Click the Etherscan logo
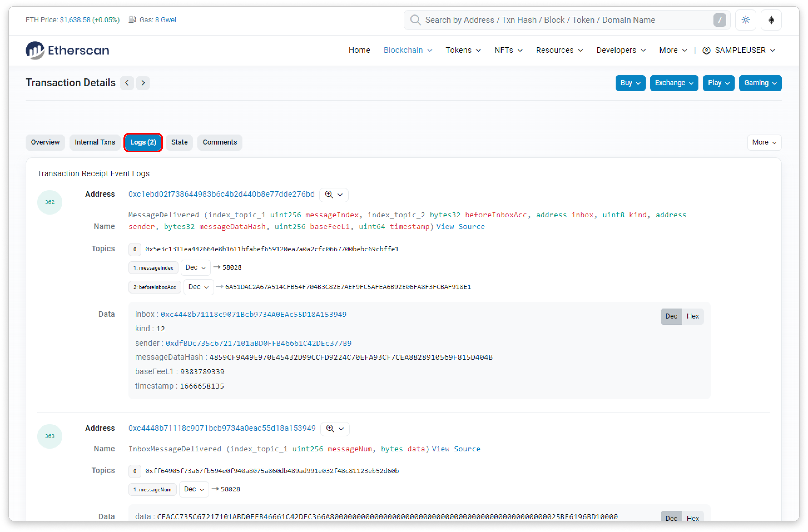Screen dimensions: 808x532 67,50
